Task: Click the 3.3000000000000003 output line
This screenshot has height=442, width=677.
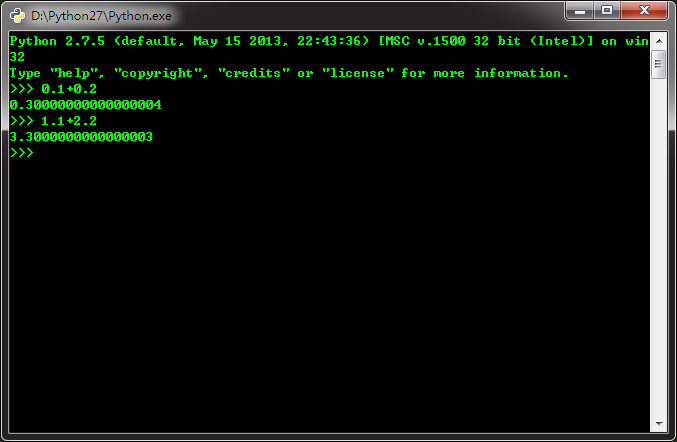Action: pos(81,137)
